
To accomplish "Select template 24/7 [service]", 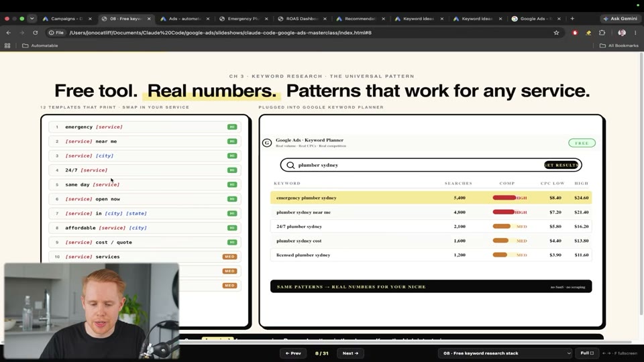I will (145, 170).
